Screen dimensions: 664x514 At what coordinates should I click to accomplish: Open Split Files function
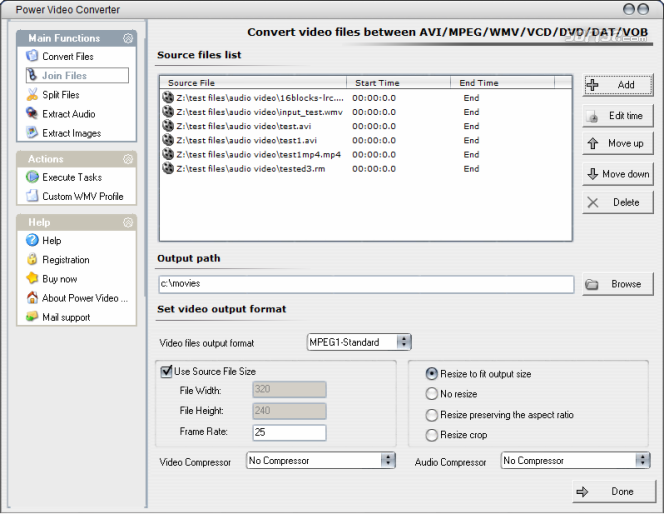(x=61, y=94)
